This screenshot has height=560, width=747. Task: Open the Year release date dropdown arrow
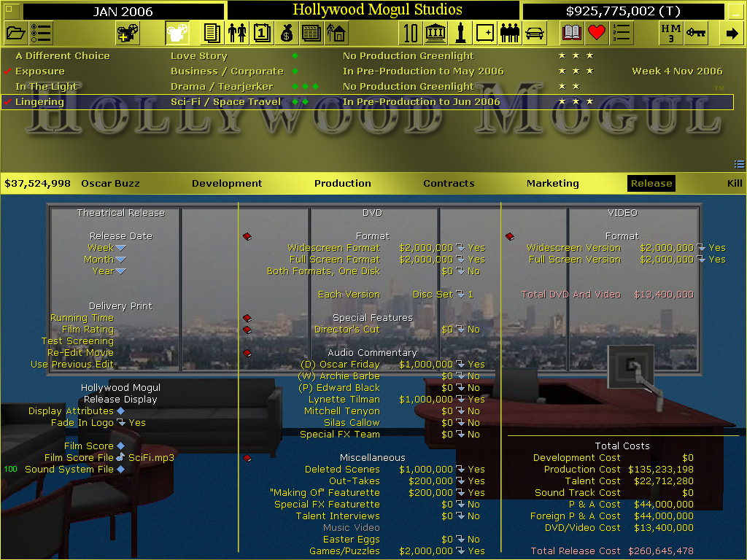click(120, 271)
